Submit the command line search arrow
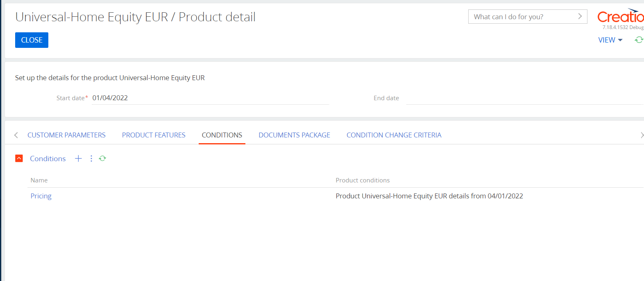This screenshot has width=644, height=281. (x=580, y=16)
